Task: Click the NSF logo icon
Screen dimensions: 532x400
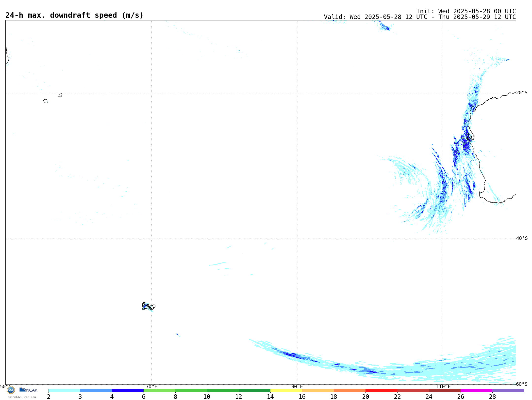Action: (x=11, y=390)
